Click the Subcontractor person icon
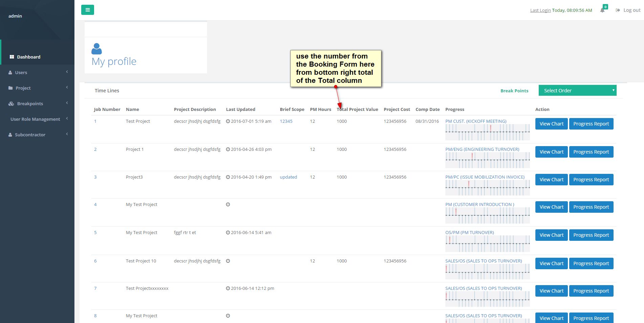Screen dimensions: 644x323 tap(10, 135)
